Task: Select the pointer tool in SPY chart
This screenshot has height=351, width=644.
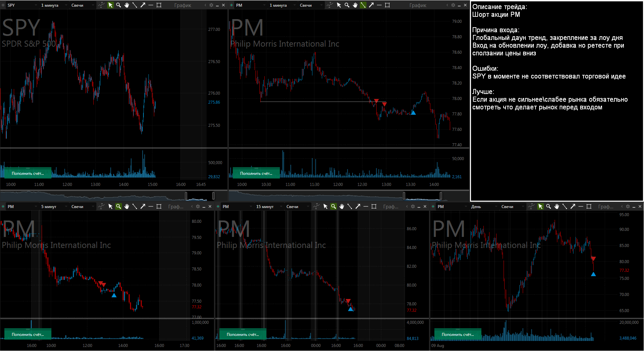Action: [110, 5]
